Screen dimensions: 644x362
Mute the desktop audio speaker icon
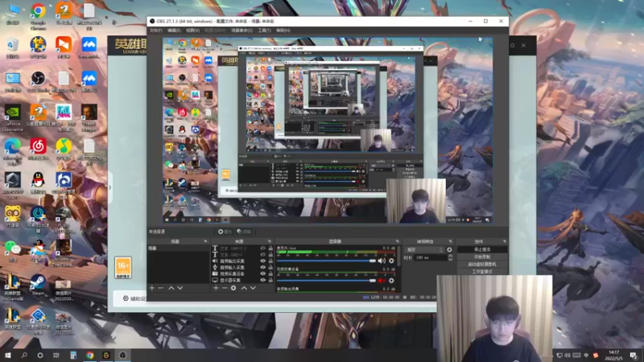382,261
